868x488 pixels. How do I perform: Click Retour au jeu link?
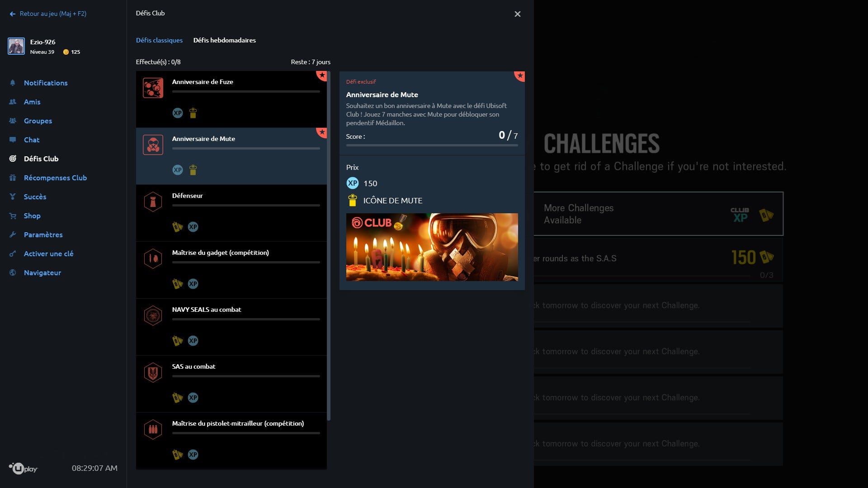[48, 14]
